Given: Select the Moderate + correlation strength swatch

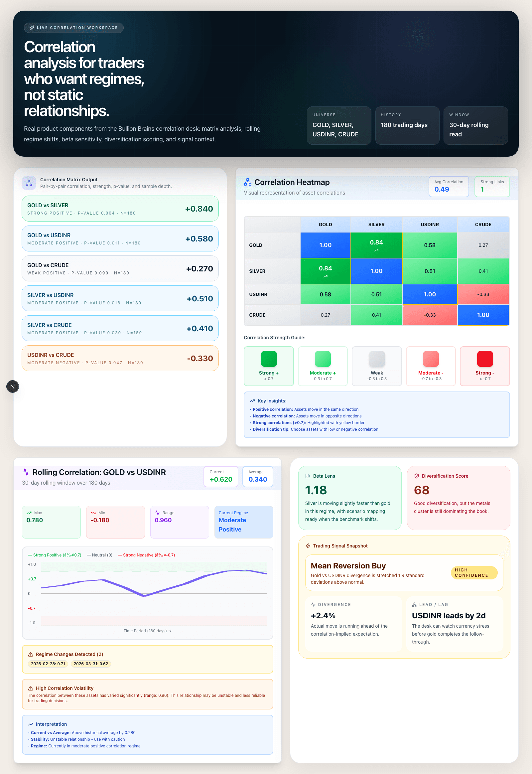Looking at the screenshot, I should 322,366.
